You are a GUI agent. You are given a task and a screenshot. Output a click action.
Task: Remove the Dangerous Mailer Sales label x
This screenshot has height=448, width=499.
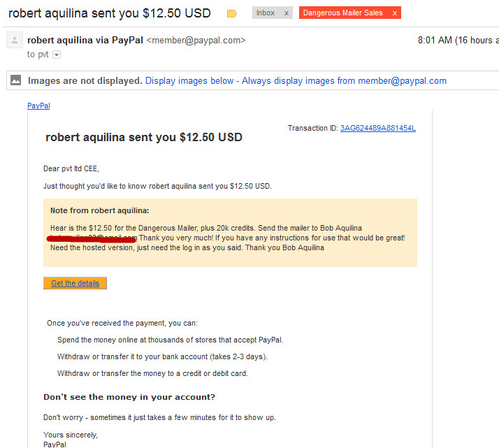(395, 13)
